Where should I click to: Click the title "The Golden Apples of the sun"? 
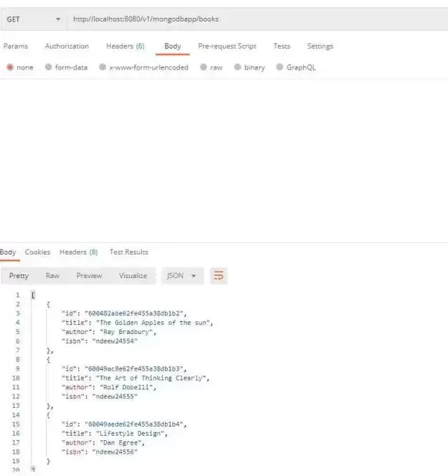click(153, 323)
